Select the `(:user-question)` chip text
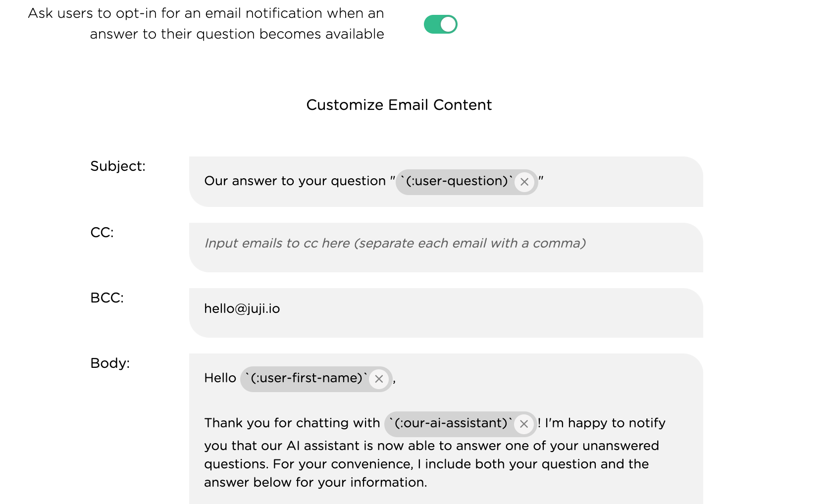828x504 pixels. tap(456, 181)
